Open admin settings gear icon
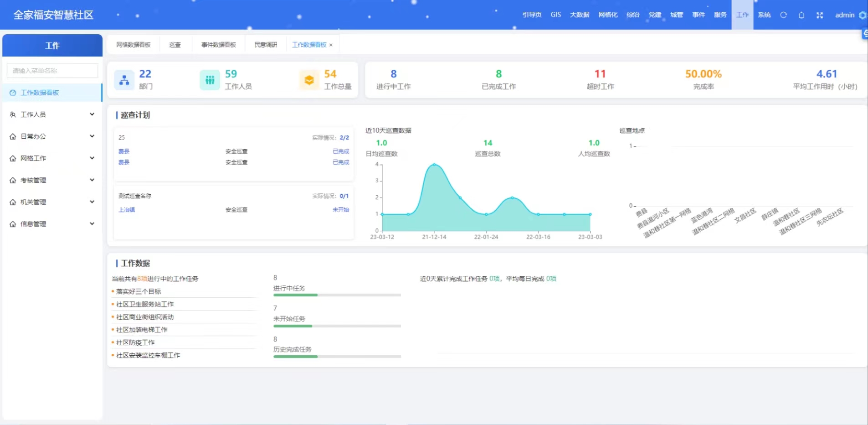The height and width of the screenshot is (425, 868). tap(863, 15)
